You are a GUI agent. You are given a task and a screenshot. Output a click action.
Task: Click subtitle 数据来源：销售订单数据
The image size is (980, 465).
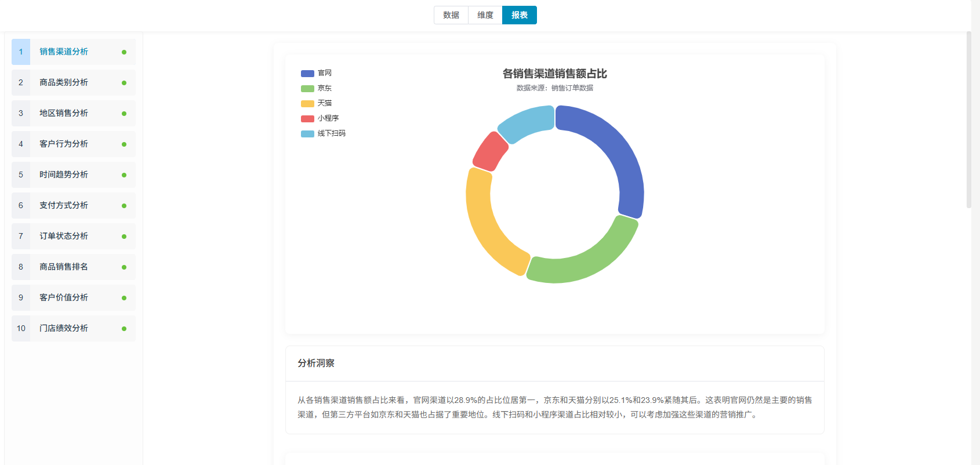[555, 88]
